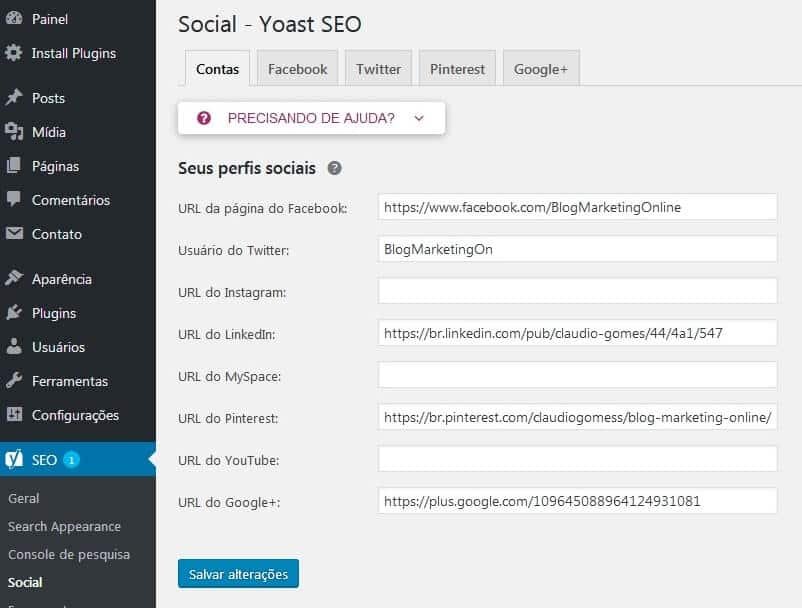Open the Pinterest tab
The width and height of the screenshot is (802, 608).
click(457, 69)
